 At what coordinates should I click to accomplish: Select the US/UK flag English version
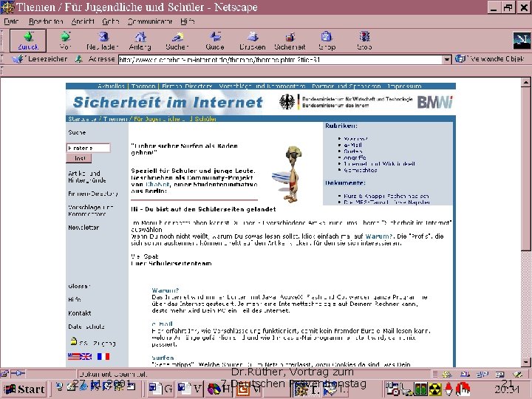click(79, 356)
